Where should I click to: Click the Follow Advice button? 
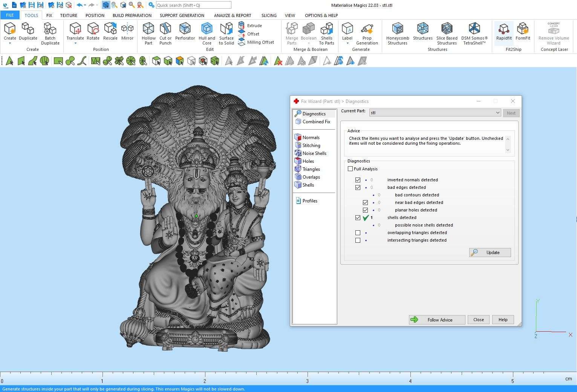pos(437,320)
